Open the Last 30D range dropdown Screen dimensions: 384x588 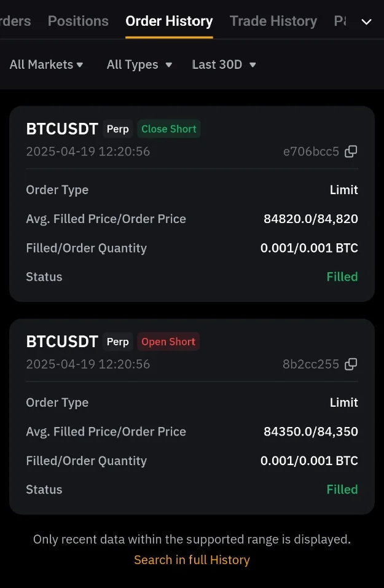pyautogui.click(x=224, y=65)
